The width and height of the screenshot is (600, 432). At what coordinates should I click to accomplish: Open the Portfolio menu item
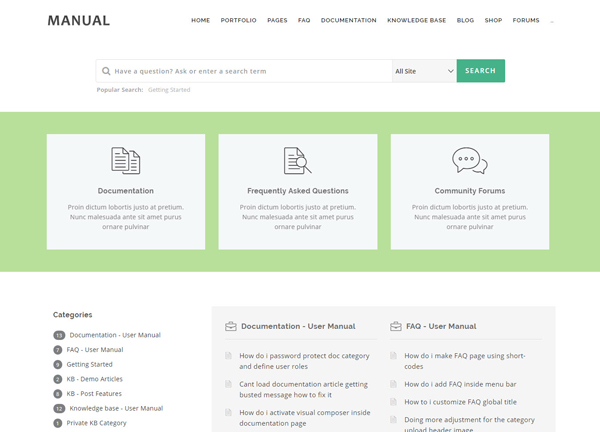tap(238, 20)
